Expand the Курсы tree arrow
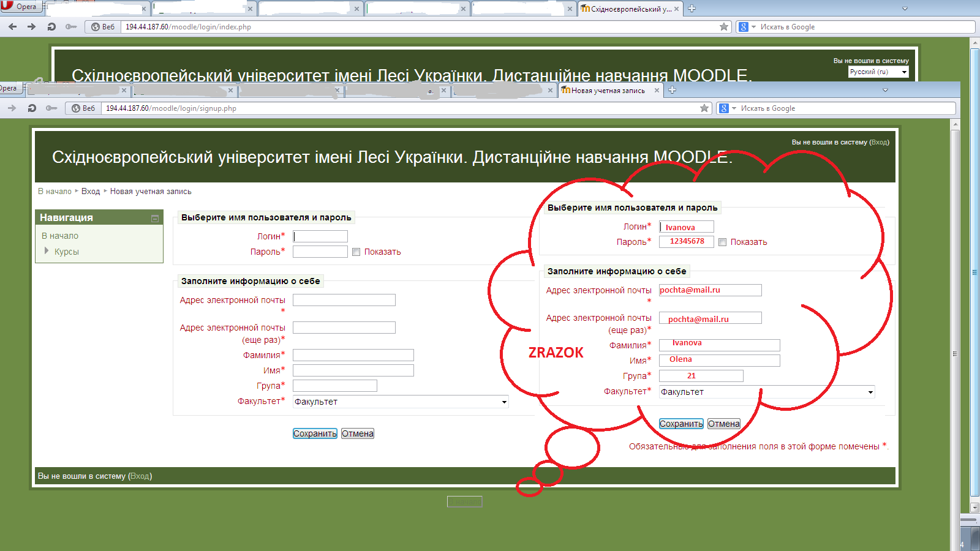The width and height of the screenshot is (980, 551). click(47, 250)
